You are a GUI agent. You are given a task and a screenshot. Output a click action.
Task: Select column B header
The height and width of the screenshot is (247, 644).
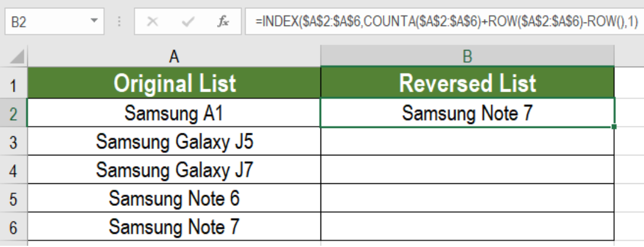[x=467, y=57]
